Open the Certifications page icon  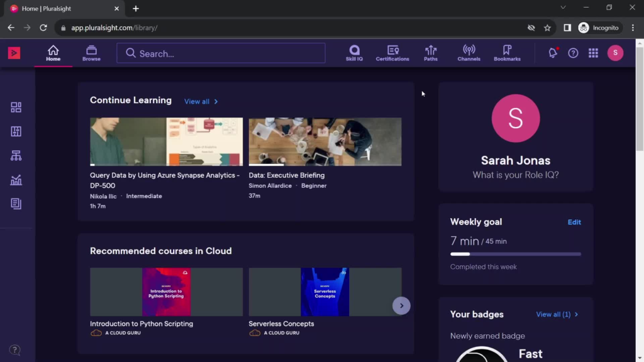click(x=392, y=53)
